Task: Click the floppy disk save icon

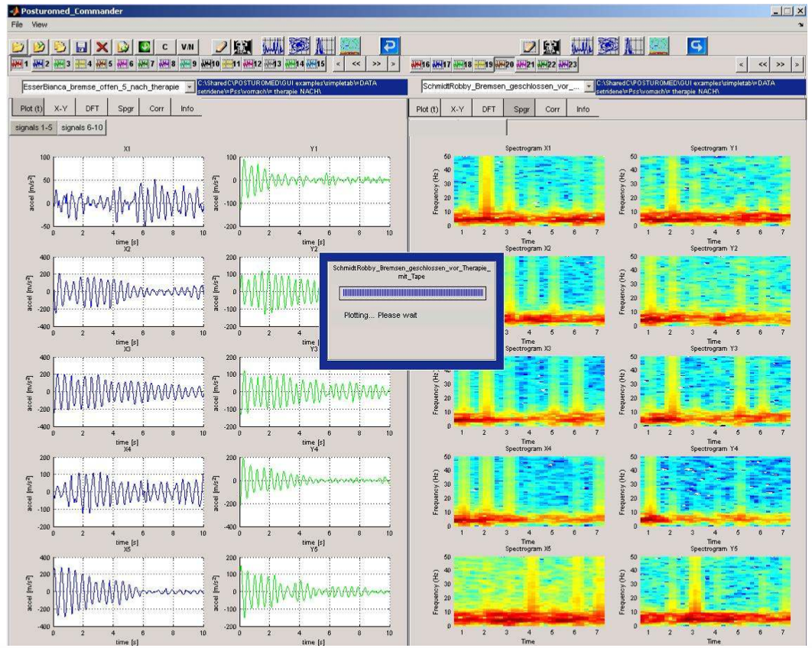Action: (82, 47)
